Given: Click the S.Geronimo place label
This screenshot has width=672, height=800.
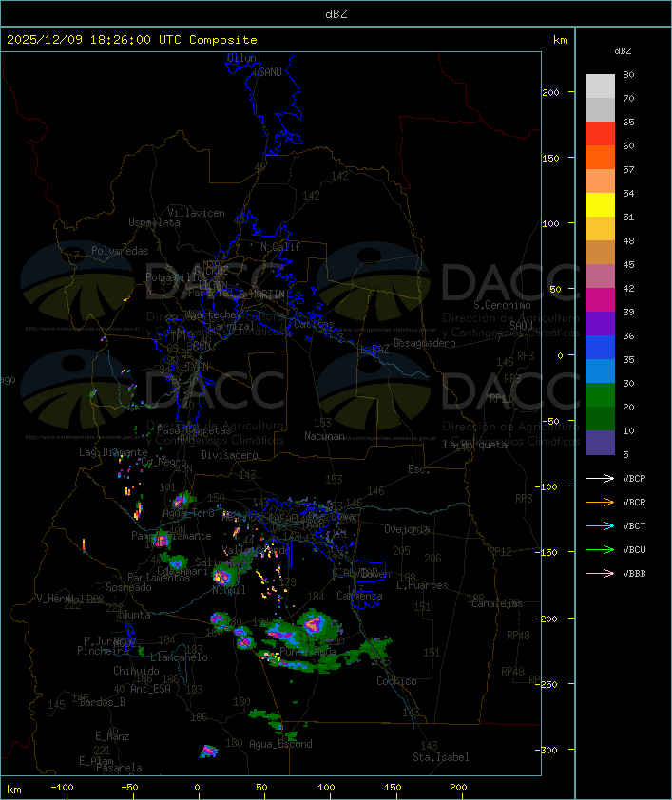Looking at the screenshot, I should coord(502,305).
